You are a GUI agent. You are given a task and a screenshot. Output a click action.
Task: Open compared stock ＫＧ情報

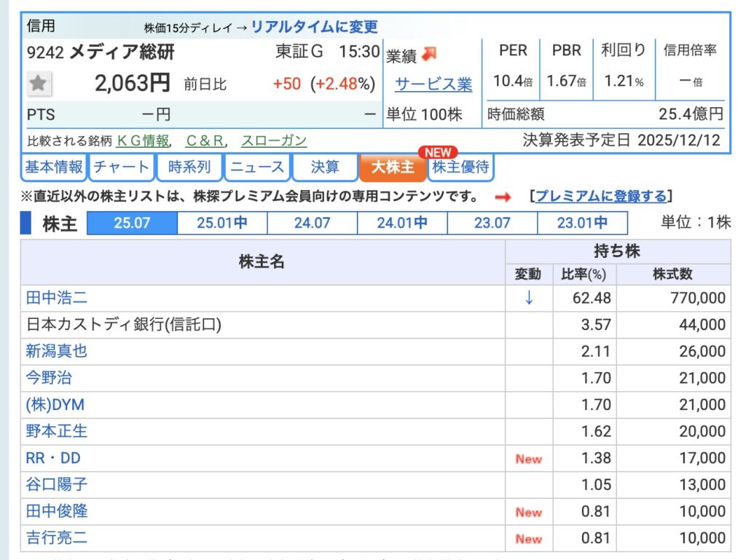143,141
